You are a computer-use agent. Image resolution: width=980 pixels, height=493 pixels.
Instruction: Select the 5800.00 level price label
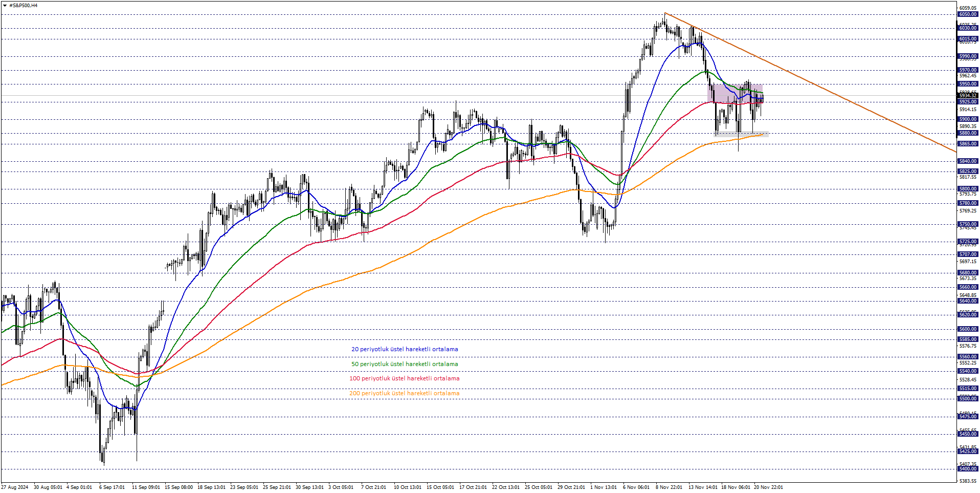[x=968, y=189]
